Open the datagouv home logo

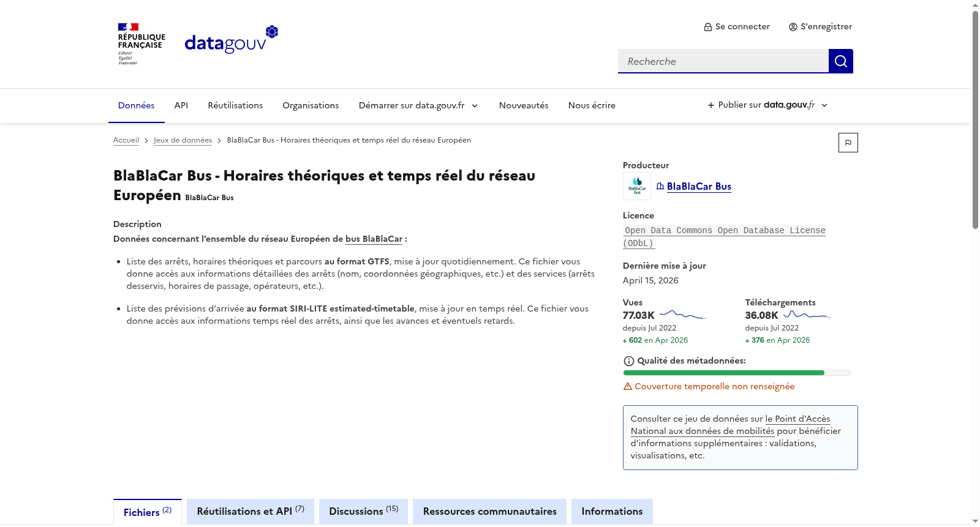(232, 40)
